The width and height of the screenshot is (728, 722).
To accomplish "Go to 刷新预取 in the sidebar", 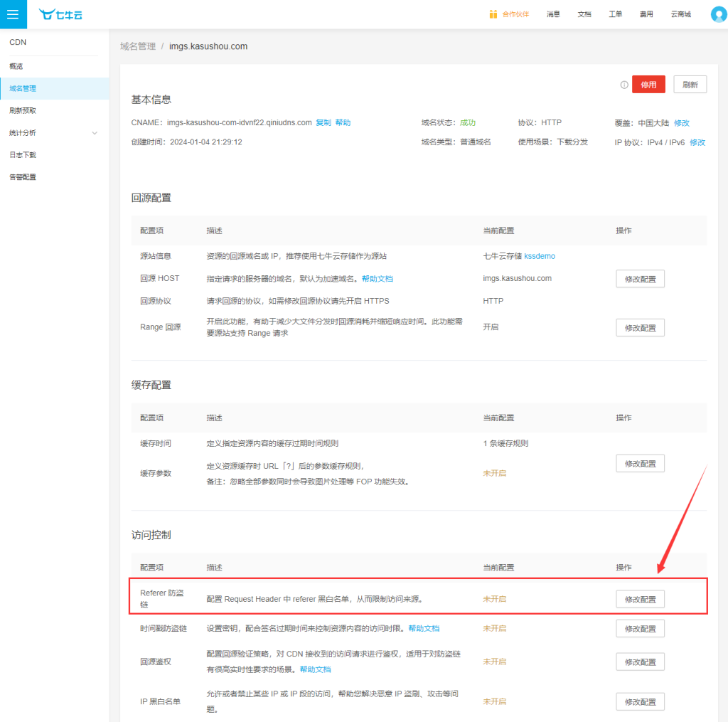I will click(x=23, y=110).
